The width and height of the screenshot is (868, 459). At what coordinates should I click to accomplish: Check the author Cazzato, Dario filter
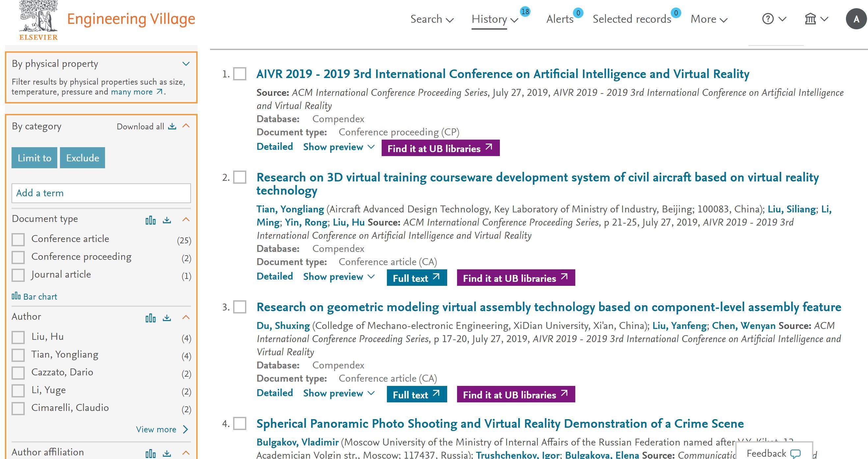(x=18, y=373)
